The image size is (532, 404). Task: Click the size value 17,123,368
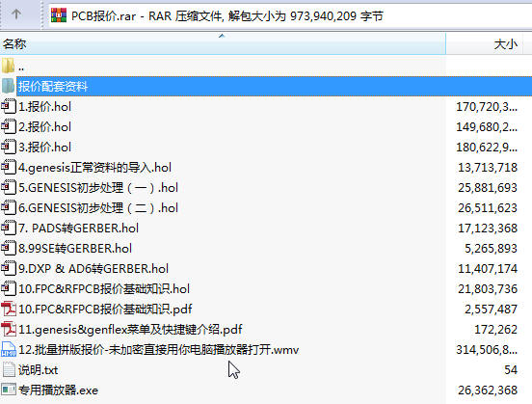point(488,229)
